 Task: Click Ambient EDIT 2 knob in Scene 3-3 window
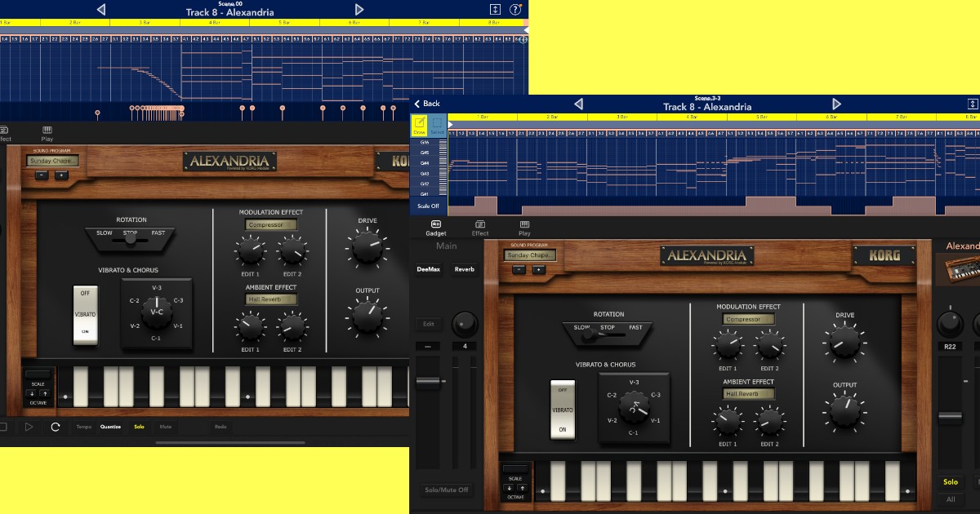(x=769, y=421)
